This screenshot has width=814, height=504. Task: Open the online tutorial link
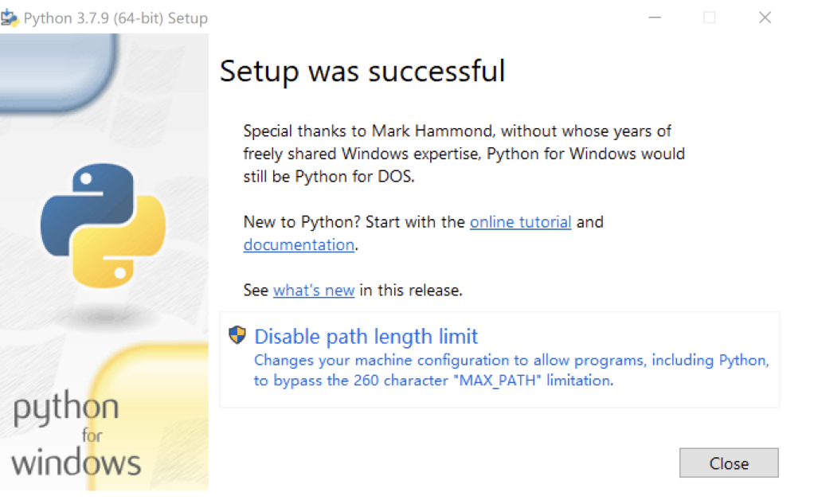tap(520, 222)
